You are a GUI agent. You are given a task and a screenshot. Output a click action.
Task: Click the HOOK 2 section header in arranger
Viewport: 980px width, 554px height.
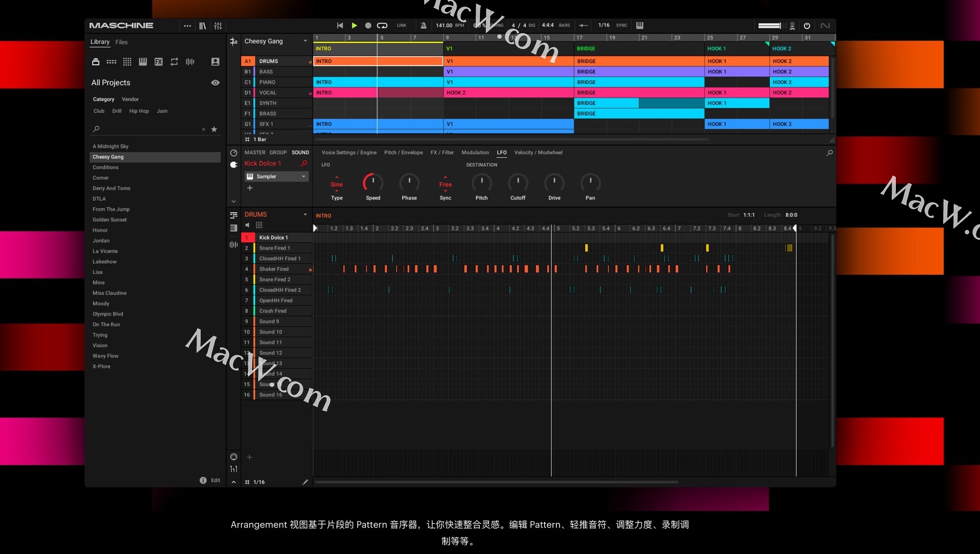tap(799, 49)
